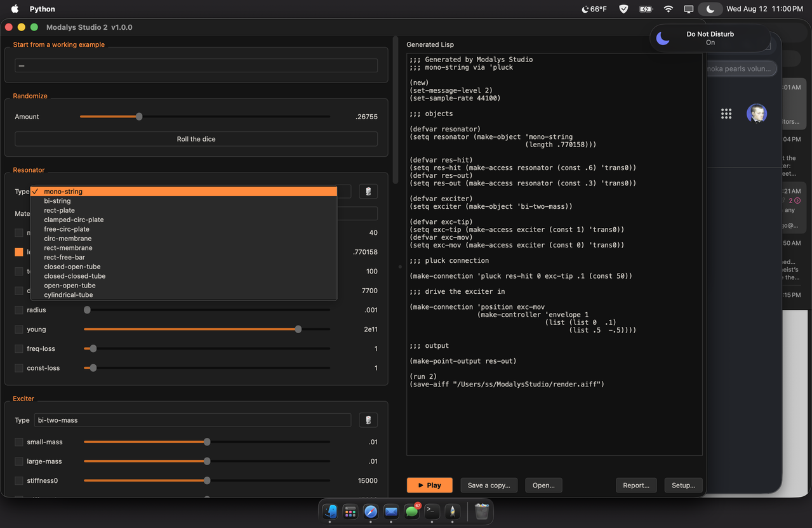Pick closed-closed-tube option
Screen dimensions: 812x528
point(184,276)
